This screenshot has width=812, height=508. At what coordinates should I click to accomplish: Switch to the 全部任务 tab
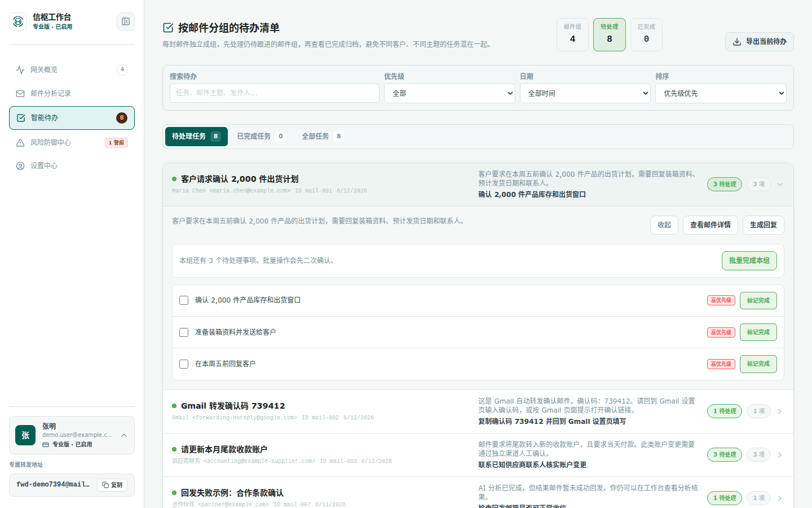point(323,137)
